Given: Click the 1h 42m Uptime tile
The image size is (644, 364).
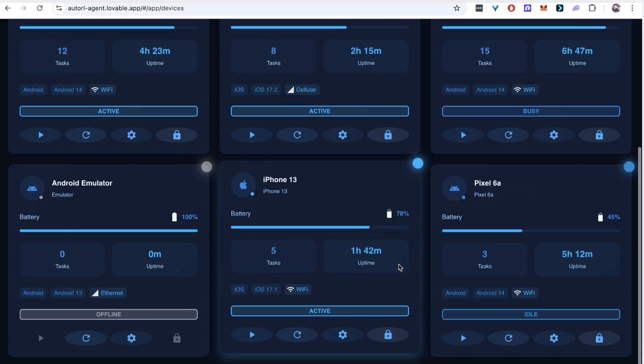Looking at the screenshot, I should (366, 256).
